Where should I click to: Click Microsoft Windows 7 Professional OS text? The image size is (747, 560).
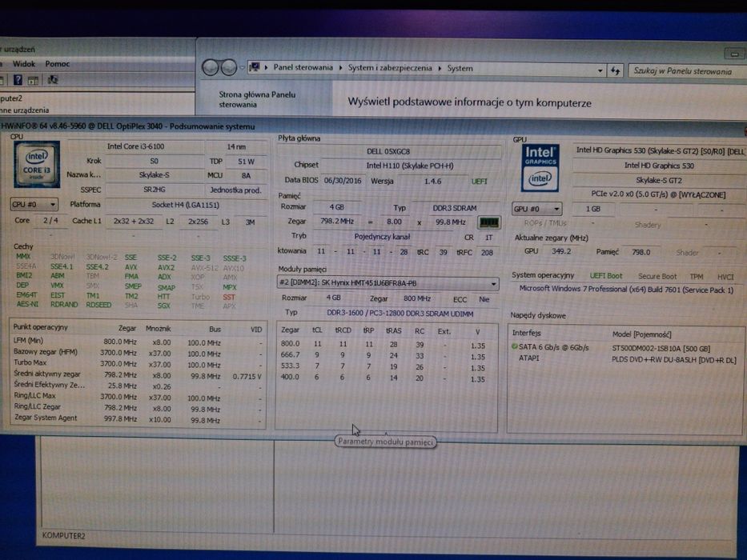tap(626, 289)
